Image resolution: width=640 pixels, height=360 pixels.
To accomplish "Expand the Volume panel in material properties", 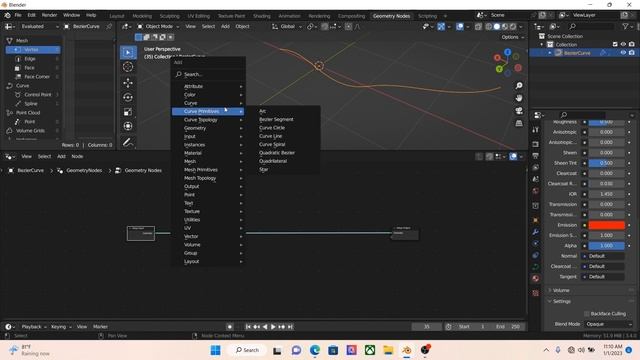I will click(x=561, y=290).
